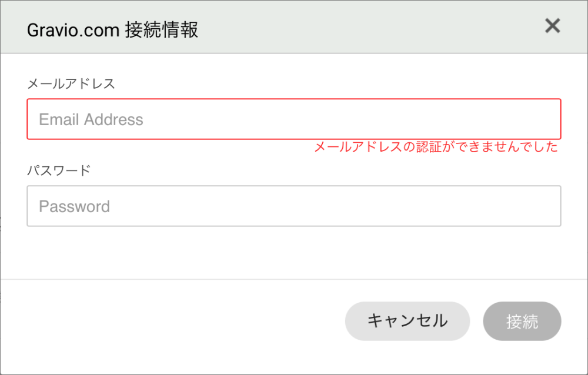This screenshot has width=588, height=375.
Task: Place cursor in the field under パスワード
Action: pyautogui.click(x=294, y=206)
